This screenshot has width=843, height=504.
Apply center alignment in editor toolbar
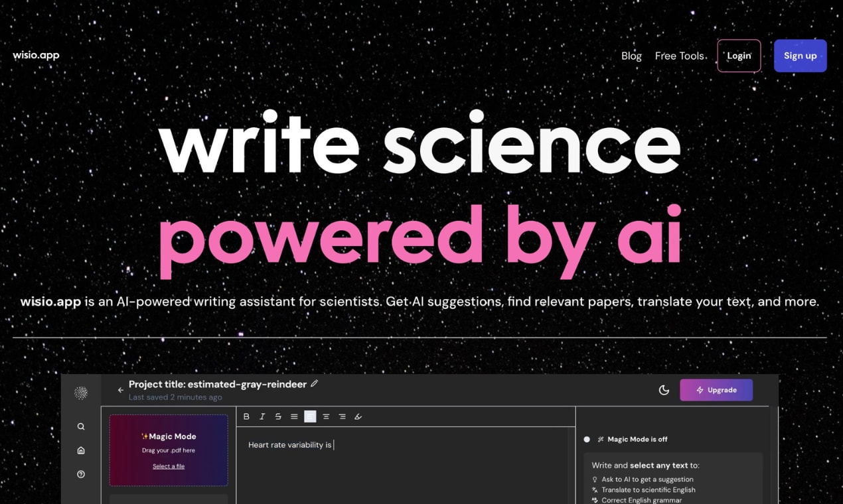coord(326,416)
